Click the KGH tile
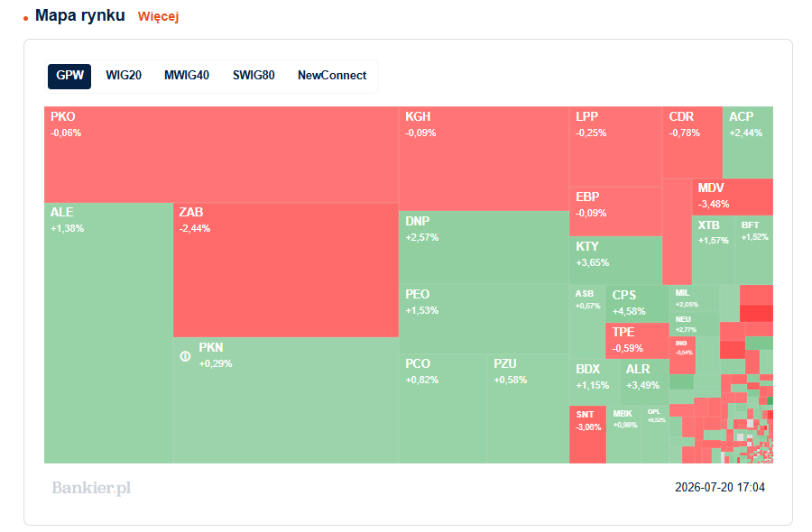Viewport: 812px width, 532px height. pos(484,159)
